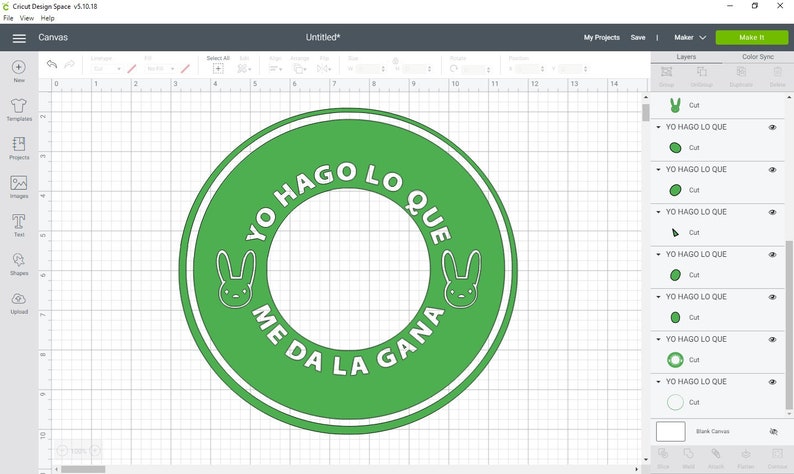Screen dimensions: 794x474
Task: Toggle Blank Canvas visibility eye
Action: tap(773, 431)
